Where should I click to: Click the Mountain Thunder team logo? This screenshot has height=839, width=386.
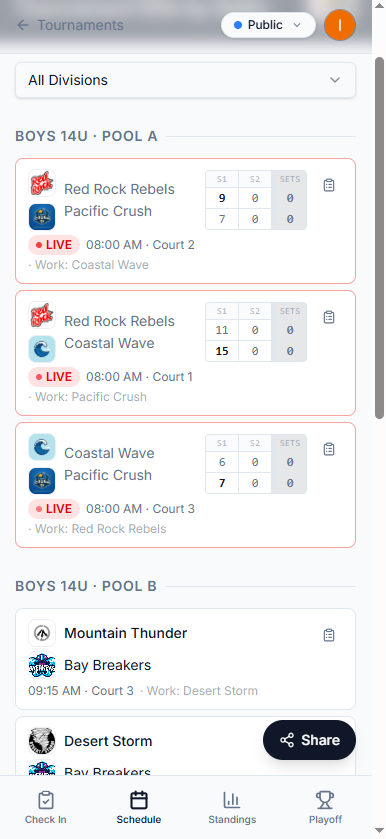pos(42,633)
